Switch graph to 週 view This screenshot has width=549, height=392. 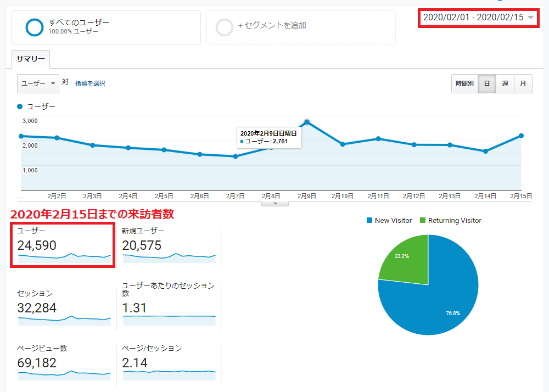[505, 83]
